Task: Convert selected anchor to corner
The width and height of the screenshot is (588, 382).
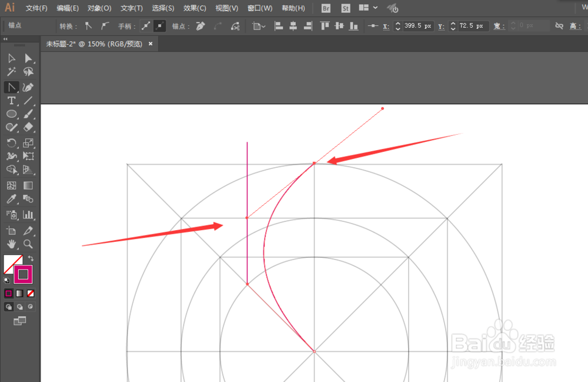Action: click(x=88, y=26)
